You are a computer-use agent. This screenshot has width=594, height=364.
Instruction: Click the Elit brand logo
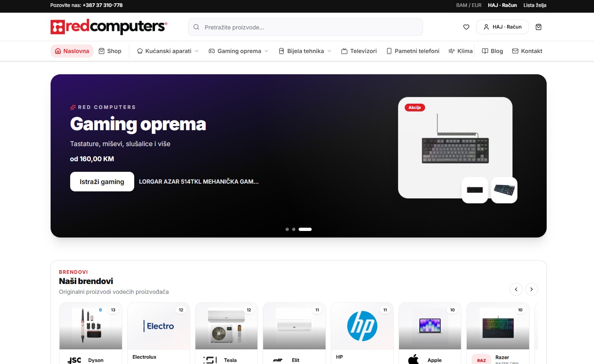click(278, 360)
